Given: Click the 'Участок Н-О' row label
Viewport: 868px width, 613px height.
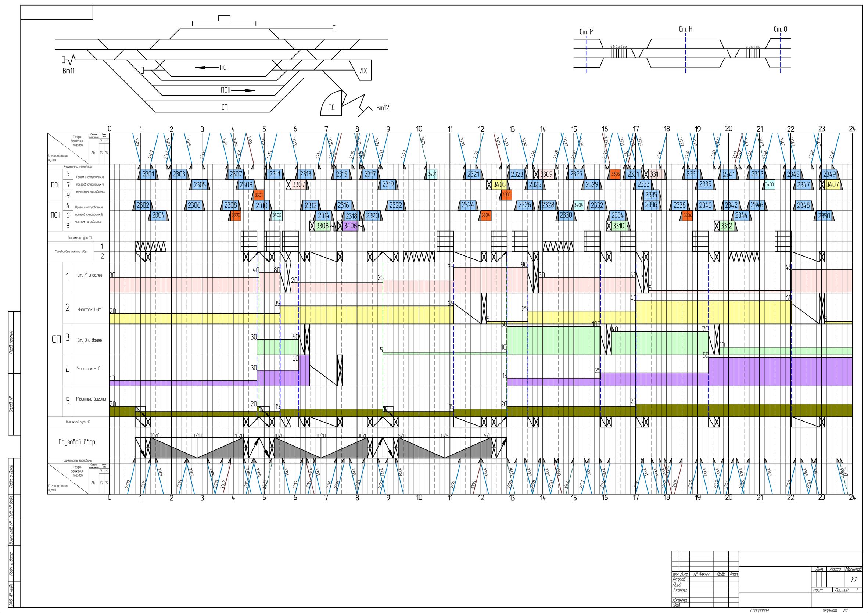Looking at the screenshot, I should tap(89, 368).
